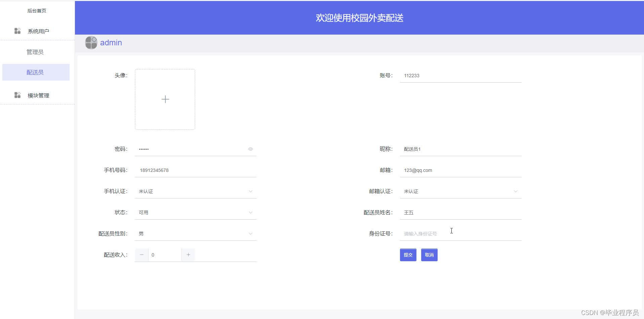The width and height of the screenshot is (644, 319).
Task: Click the 模块管理 menu icon
Action: tap(17, 95)
